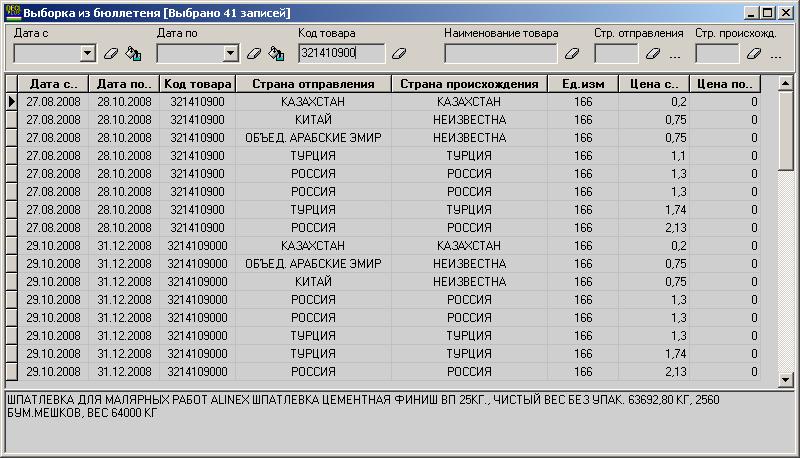Clear 'Наименование товара' using the eraser icon
This screenshot has height=458, width=800.
click(573, 53)
